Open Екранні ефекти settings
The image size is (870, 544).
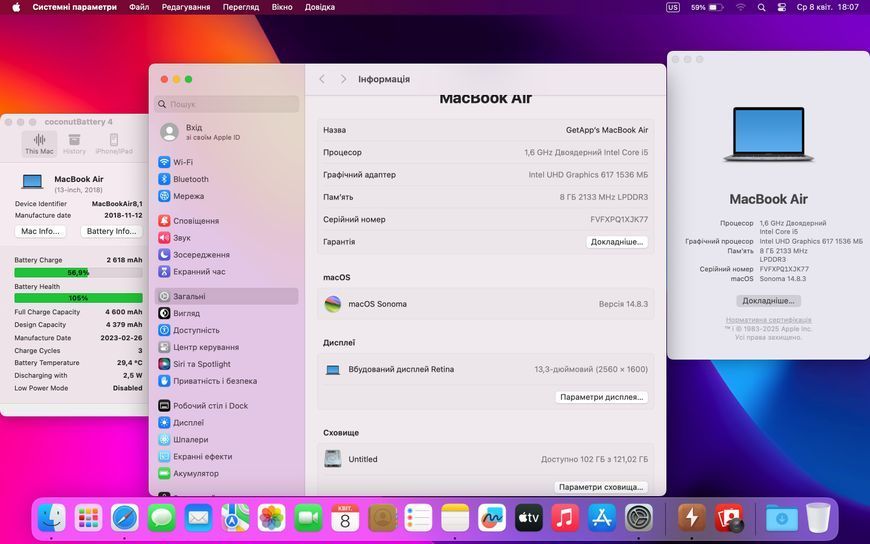[226, 456]
